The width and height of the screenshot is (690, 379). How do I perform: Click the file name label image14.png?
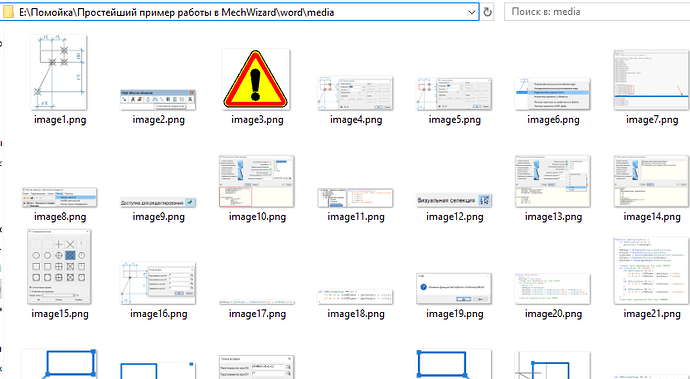click(x=652, y=217)
